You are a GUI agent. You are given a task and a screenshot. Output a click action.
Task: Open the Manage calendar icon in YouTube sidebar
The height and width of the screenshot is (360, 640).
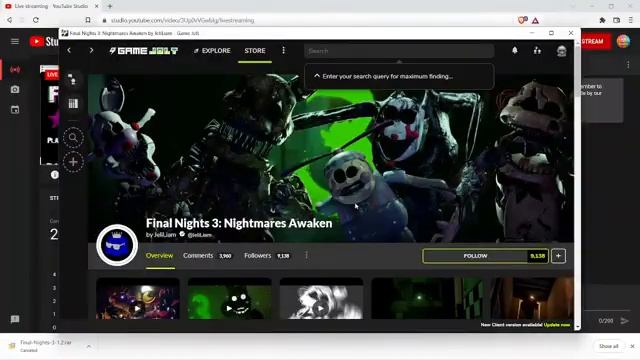pos(15,109)
